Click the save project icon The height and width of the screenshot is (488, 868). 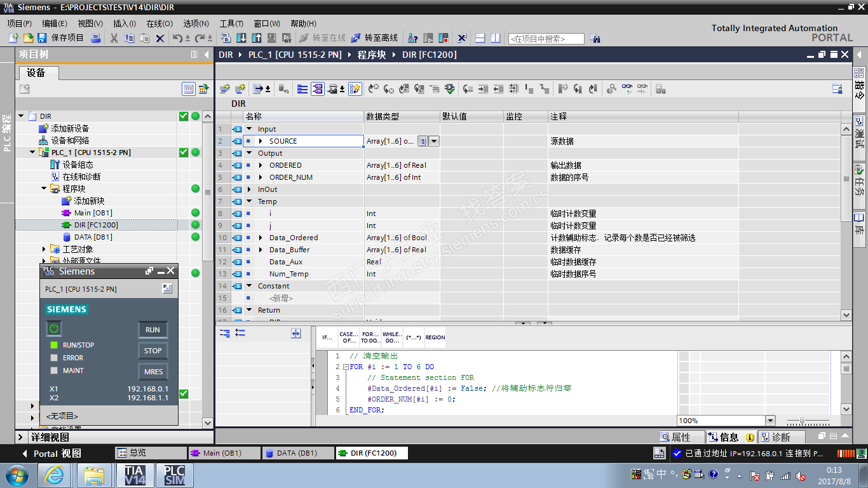(x=43, y=38)
